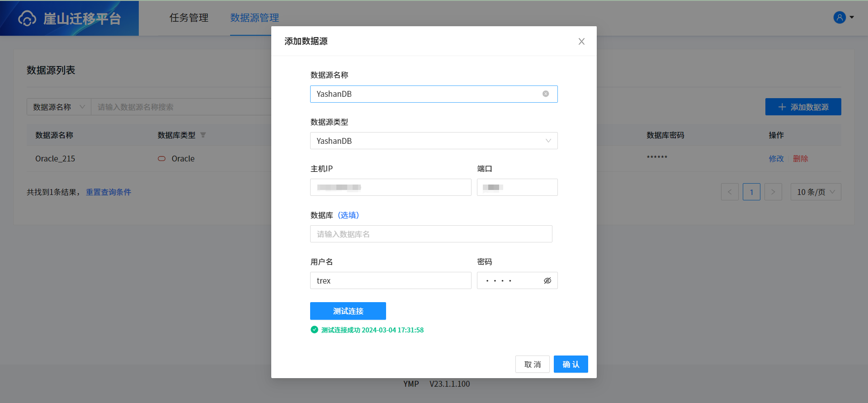This screenshot has height=403, width=868.
Task: Click the Oracle_215 data source name
Action: click(55, 158)
